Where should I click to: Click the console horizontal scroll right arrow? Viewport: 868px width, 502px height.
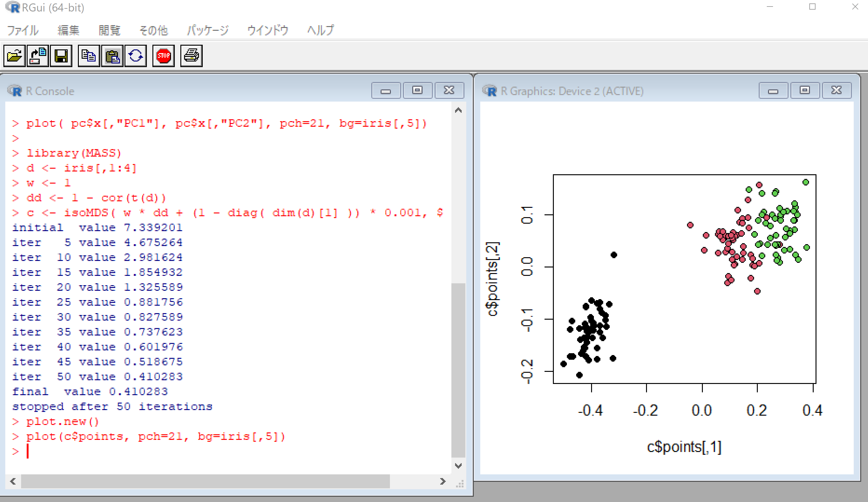(x=443, y=481)
